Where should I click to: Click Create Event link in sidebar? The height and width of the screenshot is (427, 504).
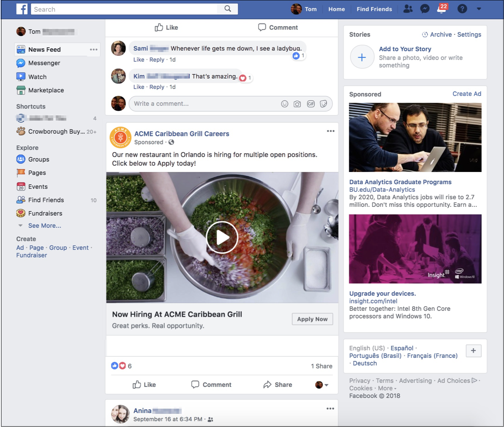click(81, 248)
